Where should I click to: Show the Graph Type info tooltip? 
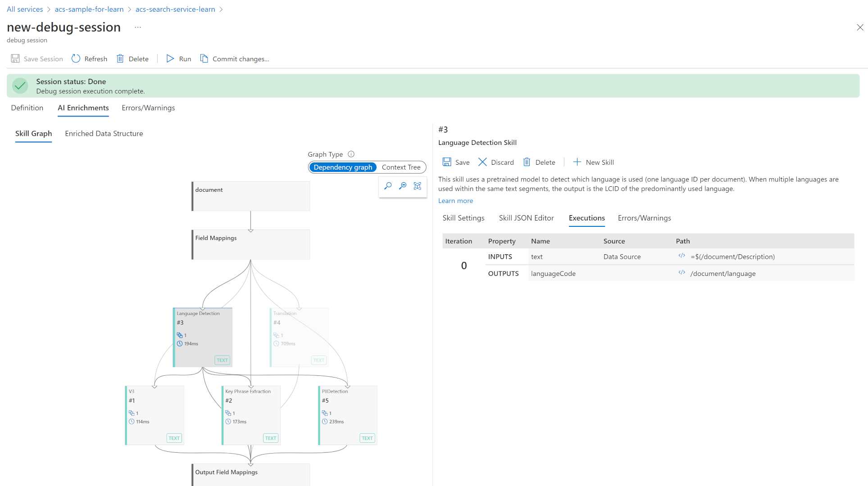[351, 154]
